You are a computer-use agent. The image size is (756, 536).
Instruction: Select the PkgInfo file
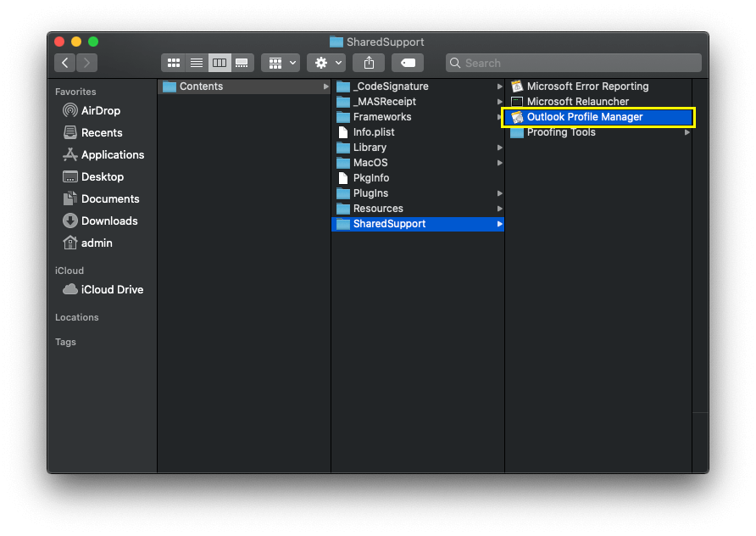(x=418, y=178)
